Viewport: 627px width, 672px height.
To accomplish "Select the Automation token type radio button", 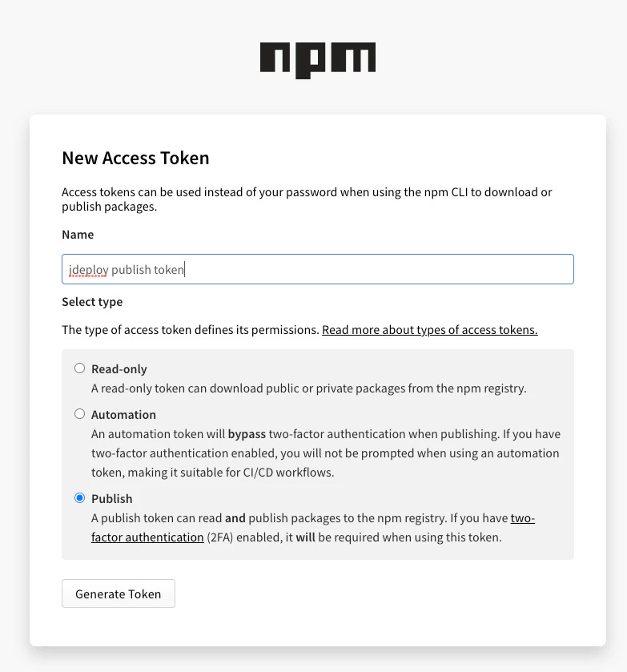I will click(79, 413).
